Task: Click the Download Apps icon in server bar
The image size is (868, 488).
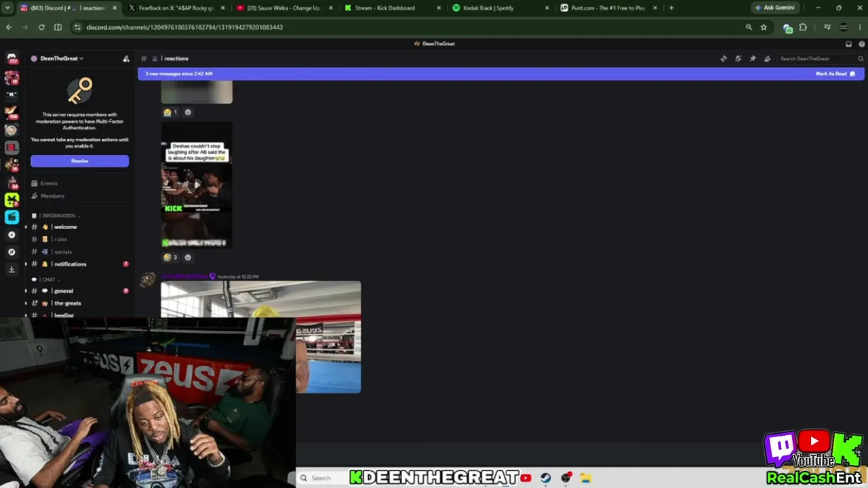Action: (x=12, y=269)
